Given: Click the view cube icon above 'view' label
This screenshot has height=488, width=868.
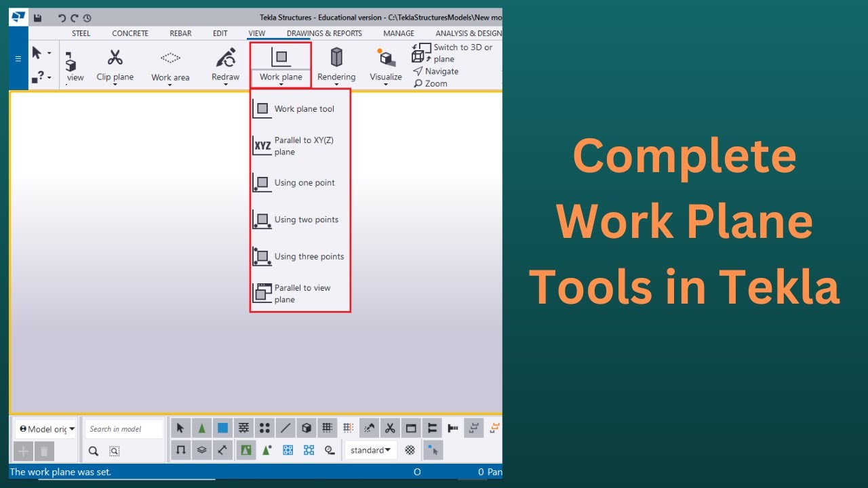Looking at the screenshot, I should click(71, 62).
